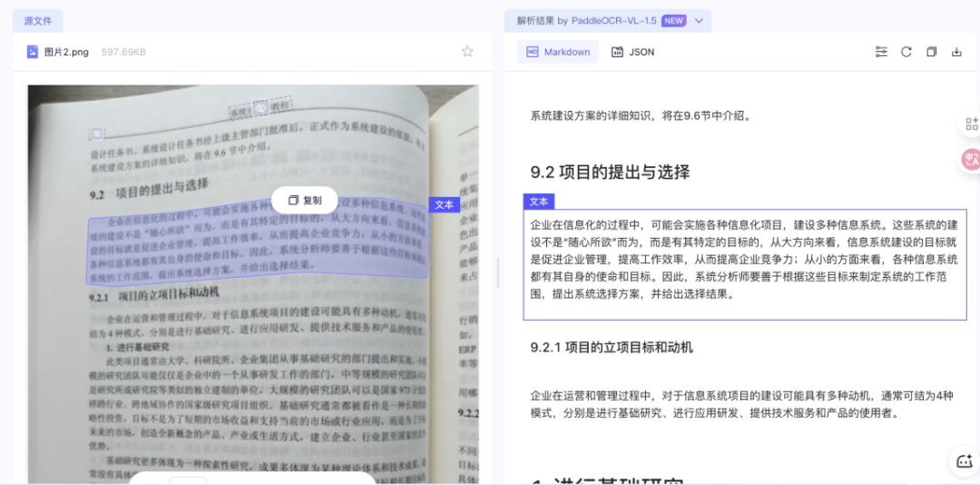Toggle visibility of the page header block
The image size is (980, 485).
(x=260, y=108)
